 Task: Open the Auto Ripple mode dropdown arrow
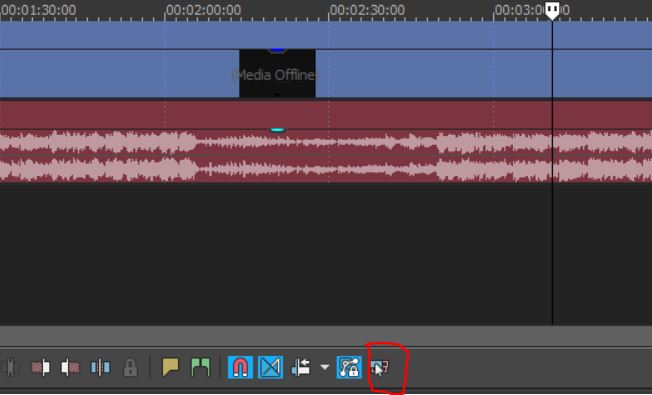325,367
